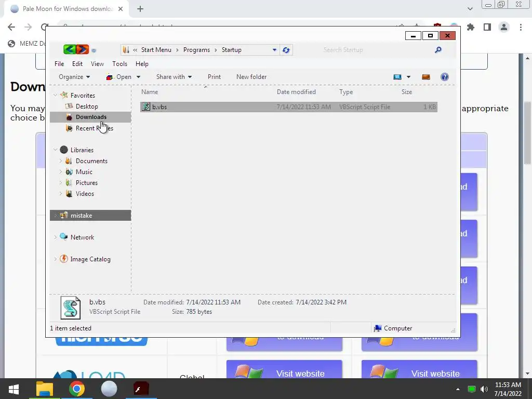Select the b.vbs file icon in list

146,107
